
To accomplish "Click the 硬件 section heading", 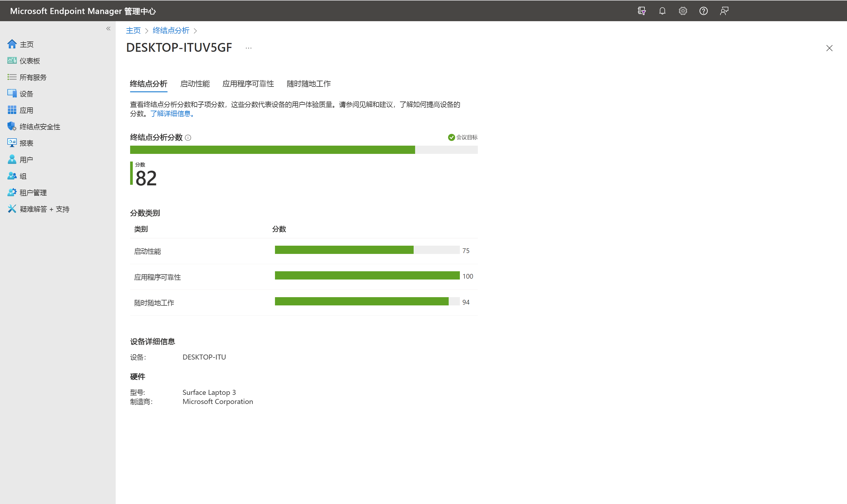I will click(x=137, y=376).
